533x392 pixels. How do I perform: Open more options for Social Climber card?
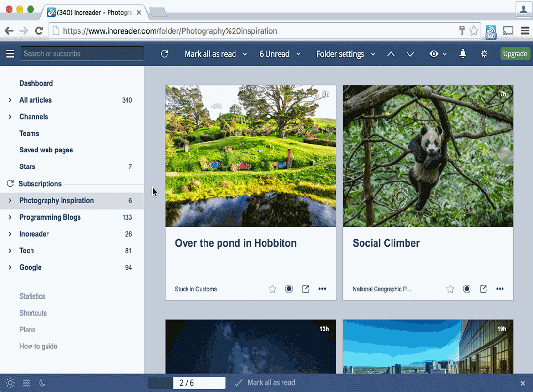click(500, 289)
